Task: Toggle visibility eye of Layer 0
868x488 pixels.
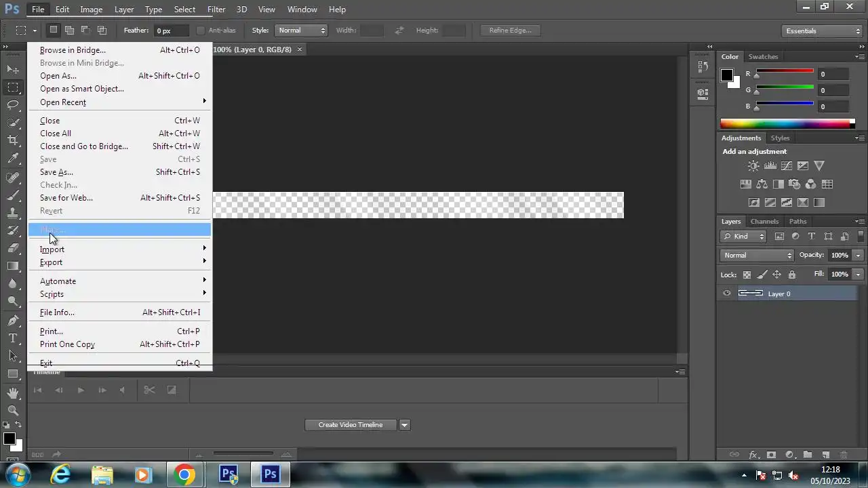Action: 727,293
